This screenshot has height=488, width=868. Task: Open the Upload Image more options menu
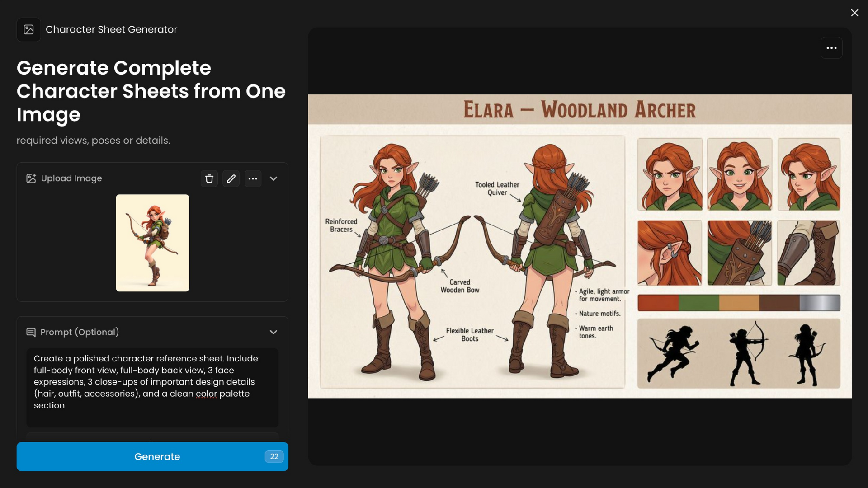click(253, 178)
